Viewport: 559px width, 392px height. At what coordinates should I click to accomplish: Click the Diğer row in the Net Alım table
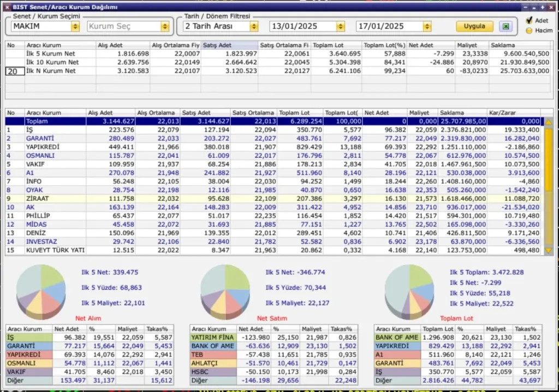(90, 381)
